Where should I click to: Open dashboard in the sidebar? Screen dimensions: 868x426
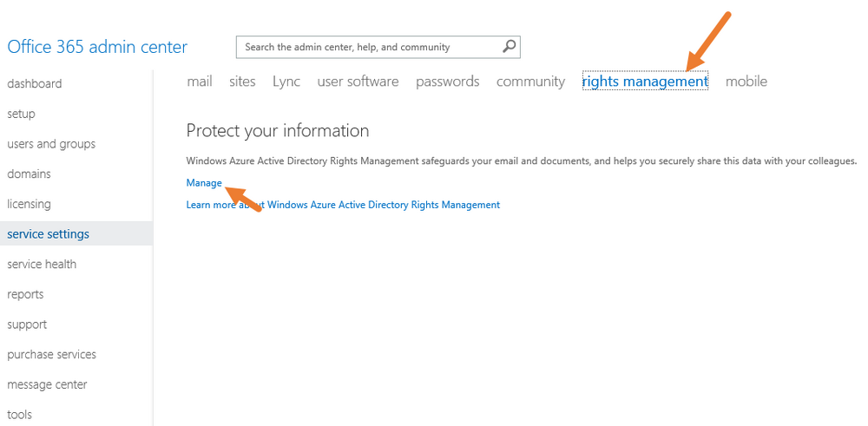[35, 83]
